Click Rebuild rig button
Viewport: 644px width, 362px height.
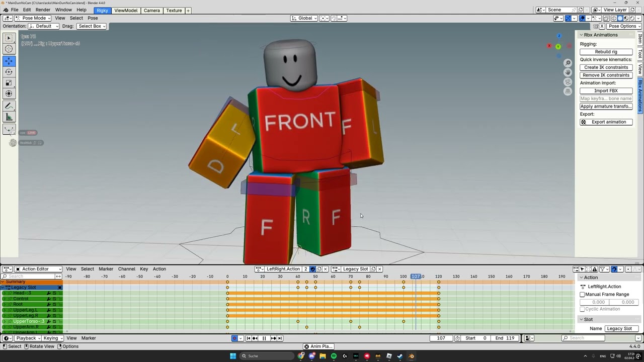pos(606,52)
